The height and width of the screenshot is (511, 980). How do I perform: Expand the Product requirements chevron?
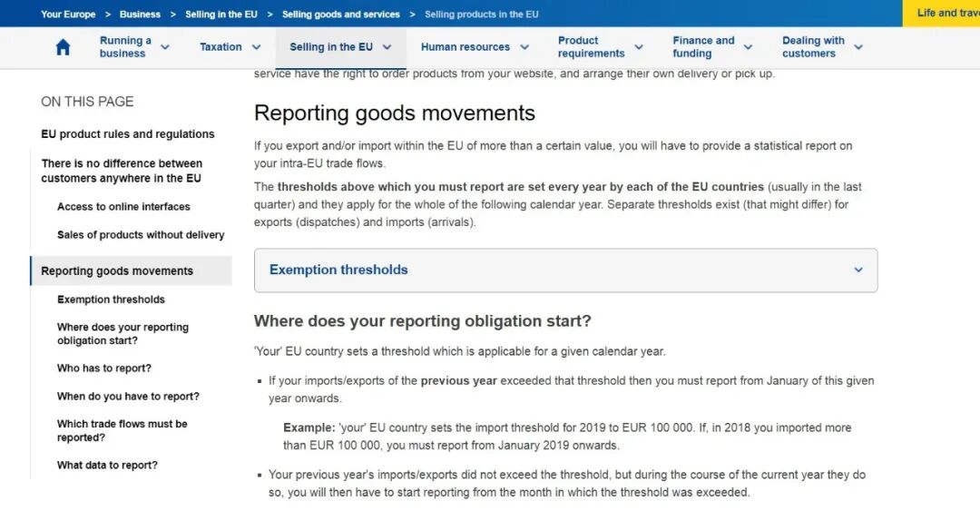639,47
